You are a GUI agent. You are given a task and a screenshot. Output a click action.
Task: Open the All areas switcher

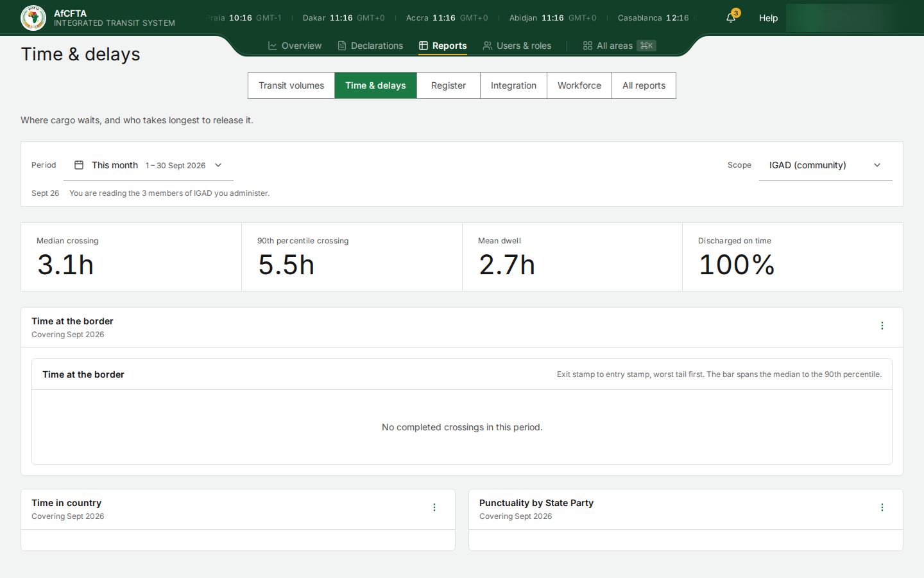(x=619, y=46)
